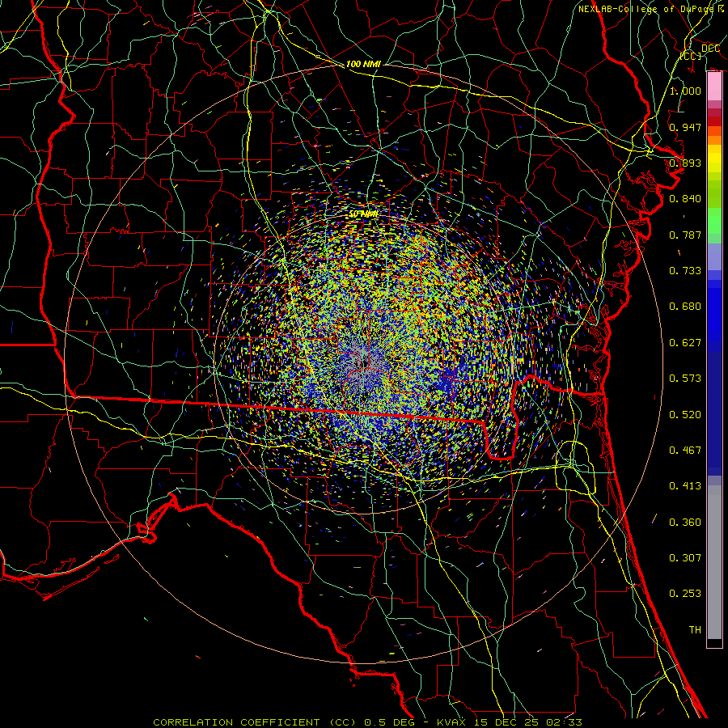Click the 0.467 legend value
Image resolution: width=728 pixels, height=728 pixels.
coord(685,451)
